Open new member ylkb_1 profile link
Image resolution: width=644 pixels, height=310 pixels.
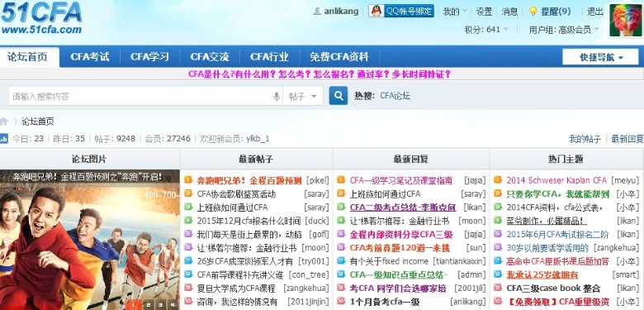[258, 139]
